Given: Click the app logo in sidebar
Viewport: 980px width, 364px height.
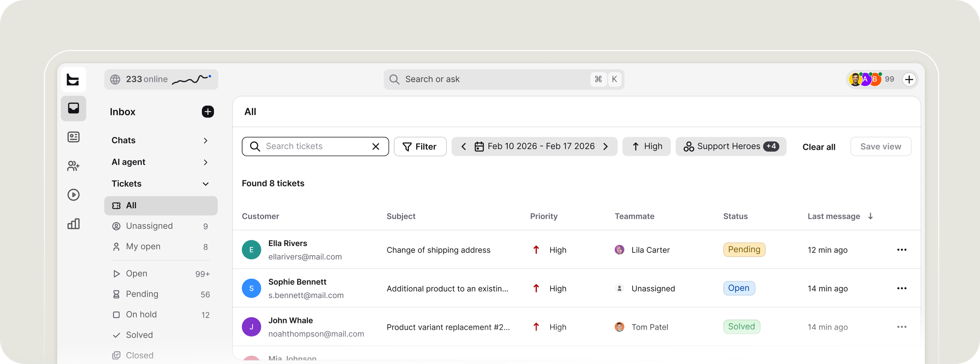Looking at the screenshot, I should pos(73,80).
